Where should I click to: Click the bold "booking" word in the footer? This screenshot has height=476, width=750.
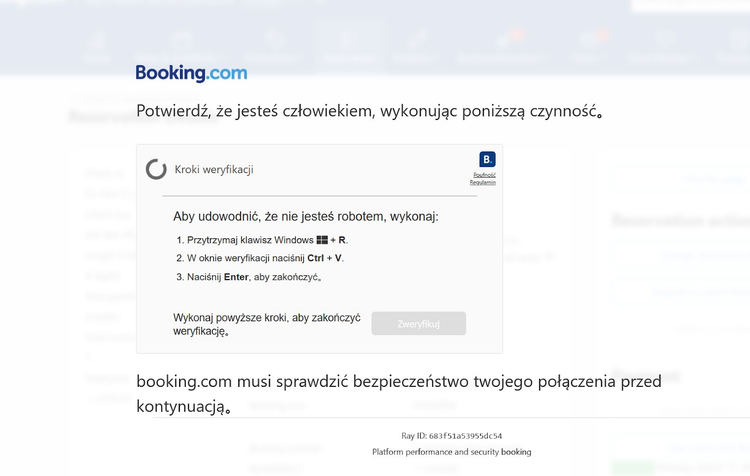516,452
